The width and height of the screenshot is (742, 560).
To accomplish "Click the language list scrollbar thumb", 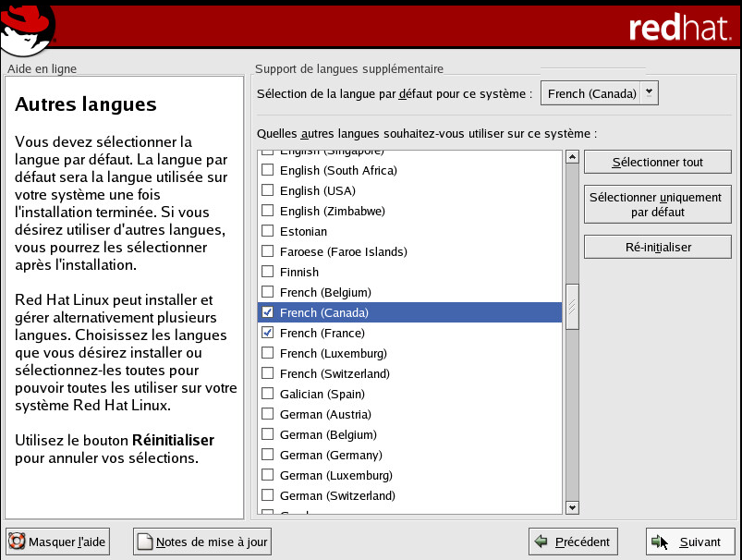I will click(x=572, y=306).
